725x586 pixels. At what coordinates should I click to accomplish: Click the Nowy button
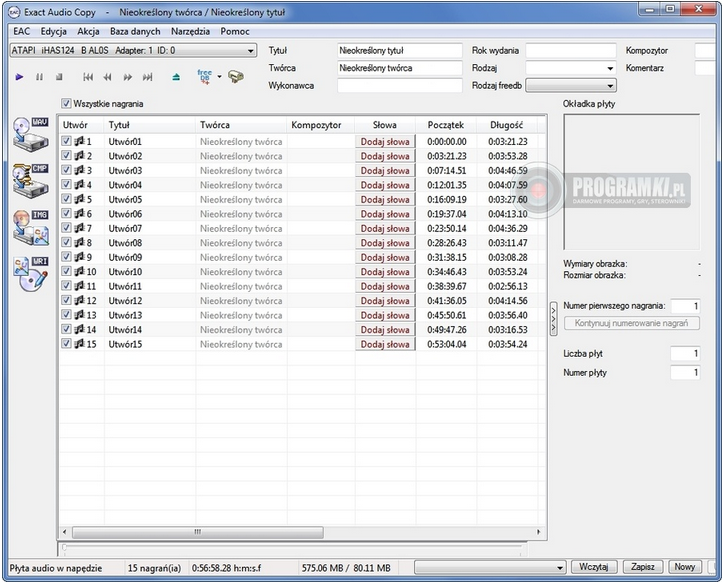pyautogui.click(x=685, y=567)
